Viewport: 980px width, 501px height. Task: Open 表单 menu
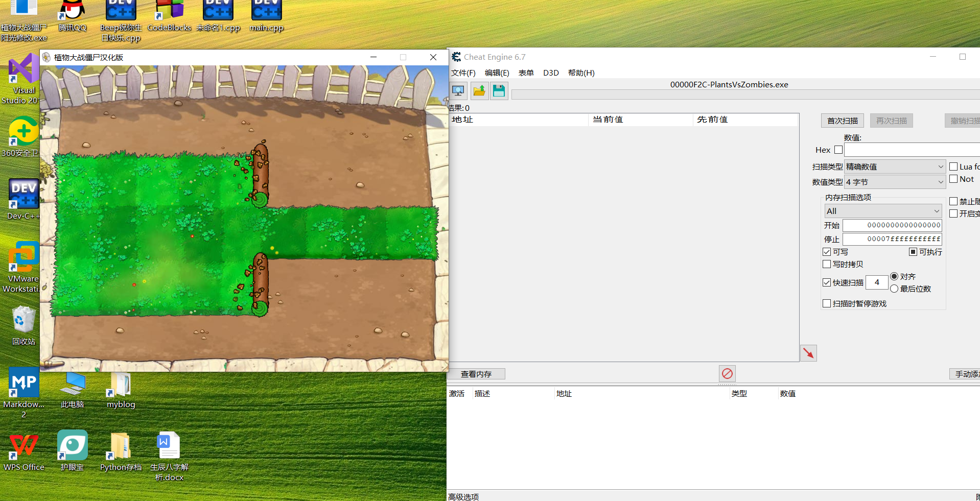point(526,73)
